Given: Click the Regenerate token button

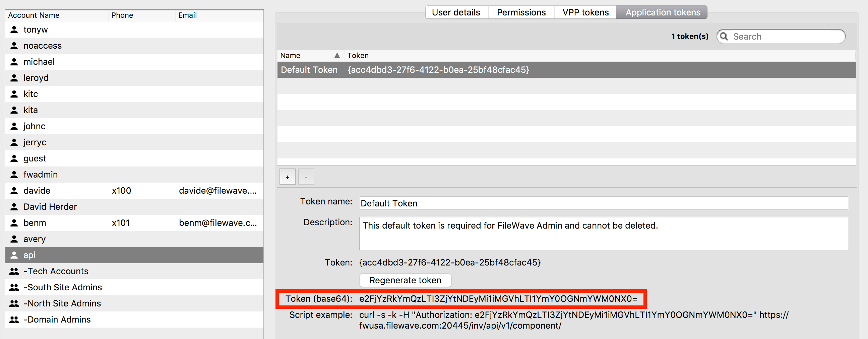Looking at the screenshot, I should tap(405, 280).
